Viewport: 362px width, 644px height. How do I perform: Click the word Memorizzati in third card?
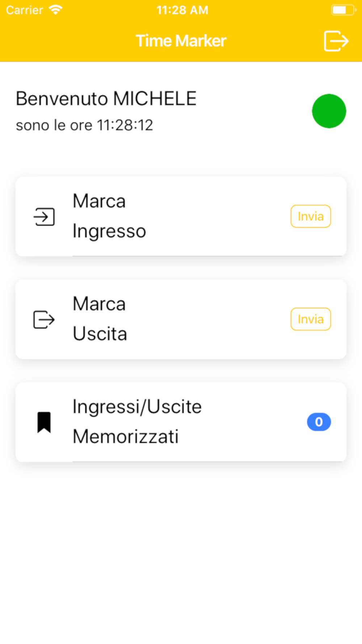[126, 436]
